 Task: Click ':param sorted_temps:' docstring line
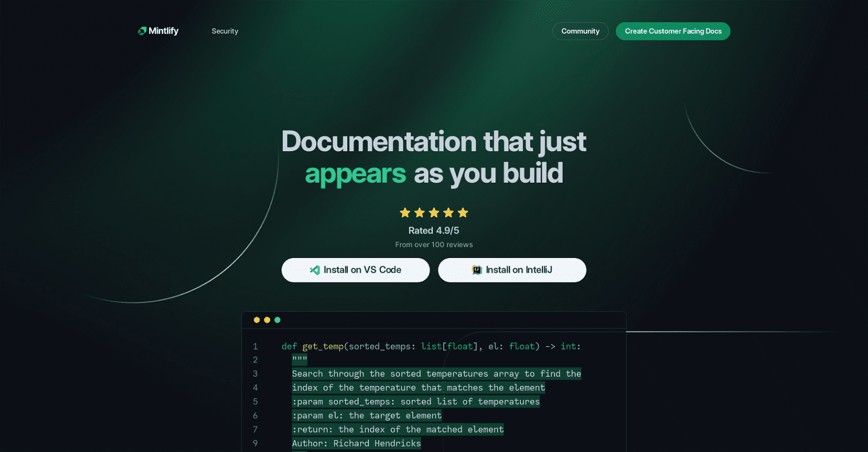click(416, 402)
